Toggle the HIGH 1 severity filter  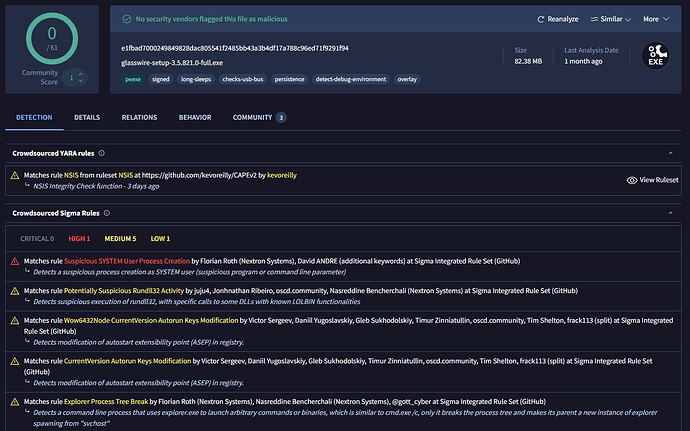79,238
